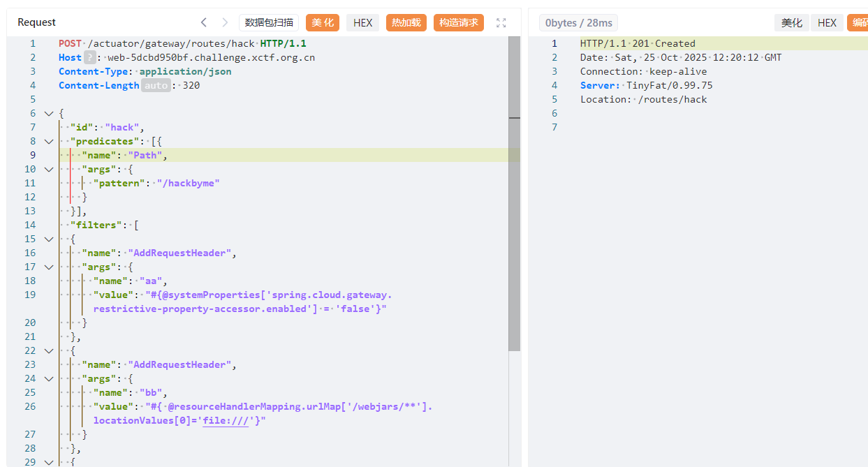Click the 构造请求 build request button

[x=458, y=22]
